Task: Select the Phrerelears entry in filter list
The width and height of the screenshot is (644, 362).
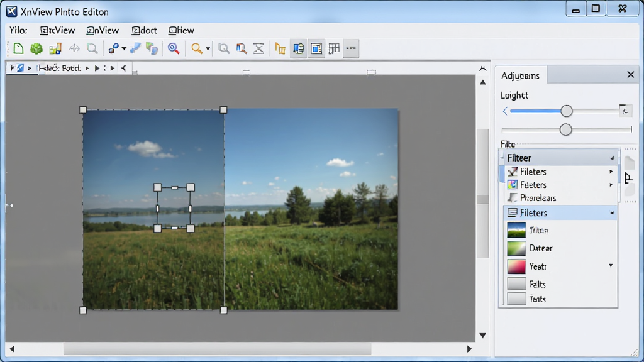Action: [x=560, y=198]
